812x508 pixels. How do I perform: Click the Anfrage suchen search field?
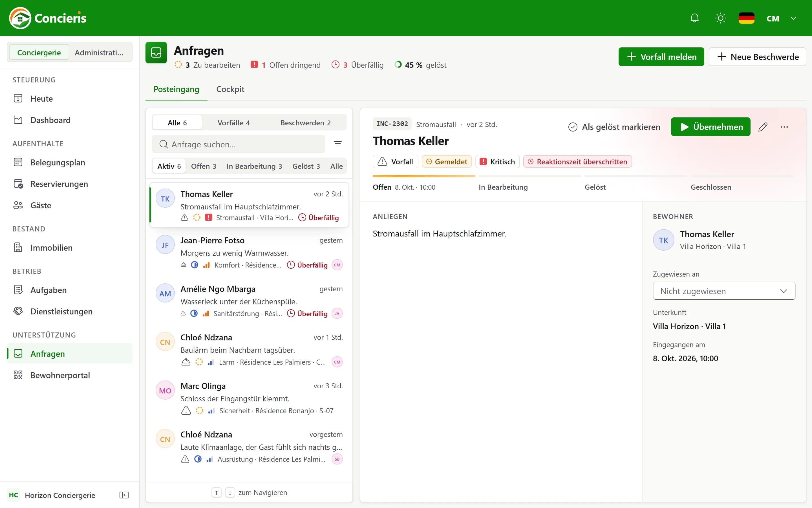click(238, 144)
